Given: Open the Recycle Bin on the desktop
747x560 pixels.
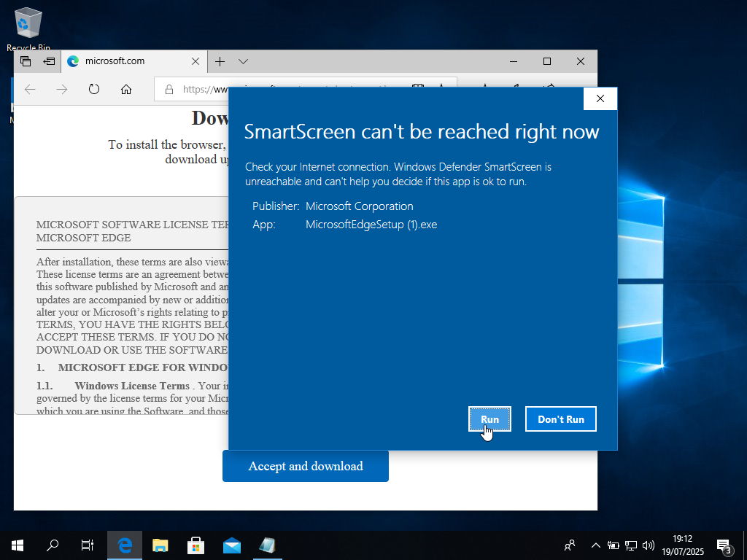Looking at the screenshot, I should [27, 22].
